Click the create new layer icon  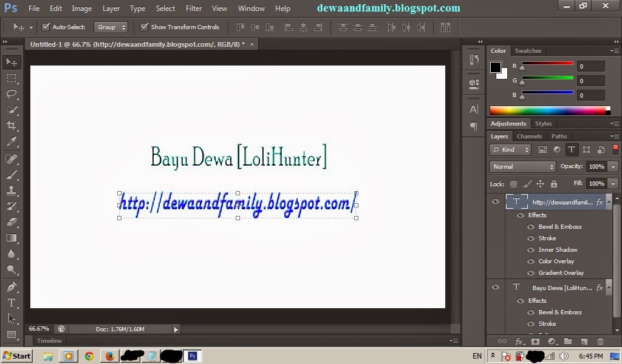tap(584, 341)
